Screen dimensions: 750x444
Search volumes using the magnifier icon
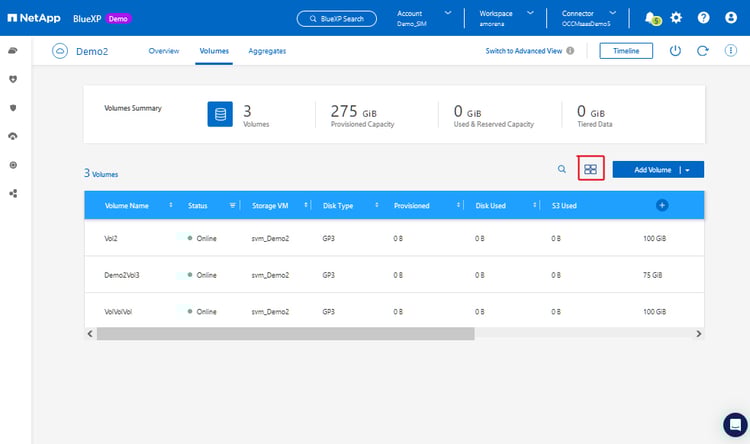(x=562, y=169)
